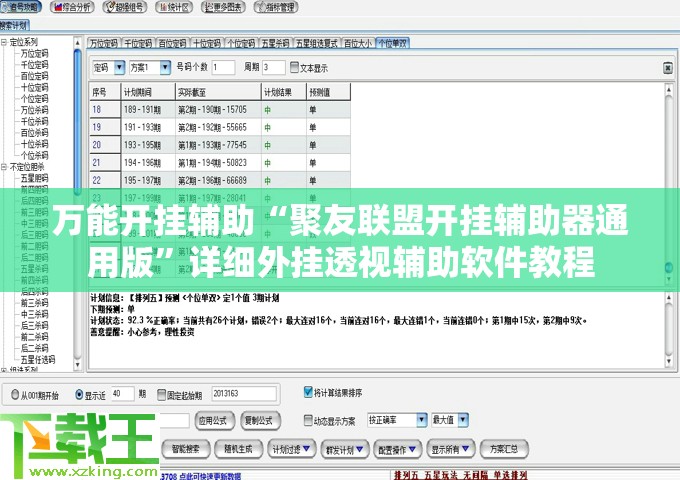Open the 群发计划 dropdown button
This screenshot has width=680, height=480.
344,450
